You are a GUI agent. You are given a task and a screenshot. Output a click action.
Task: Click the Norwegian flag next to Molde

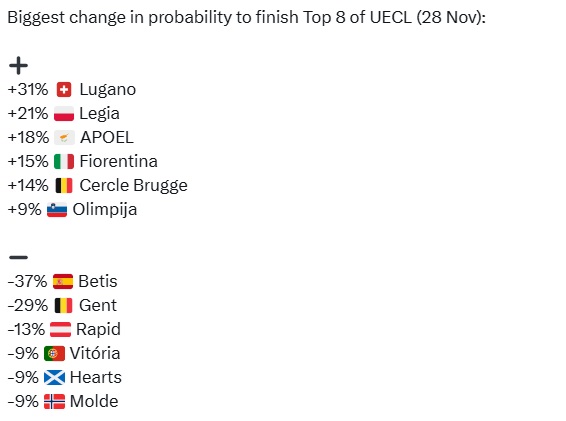pyautogui.click(x=55, y=402)
